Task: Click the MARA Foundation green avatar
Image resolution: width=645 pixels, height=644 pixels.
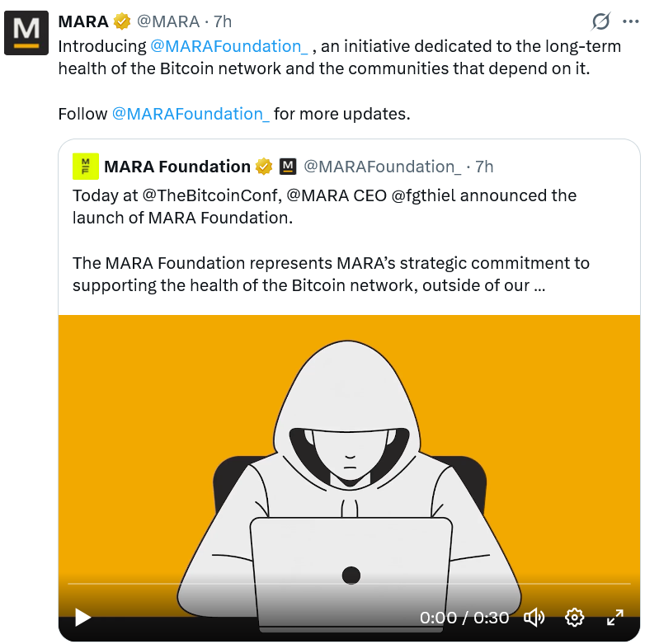Action: coord(85,167)
